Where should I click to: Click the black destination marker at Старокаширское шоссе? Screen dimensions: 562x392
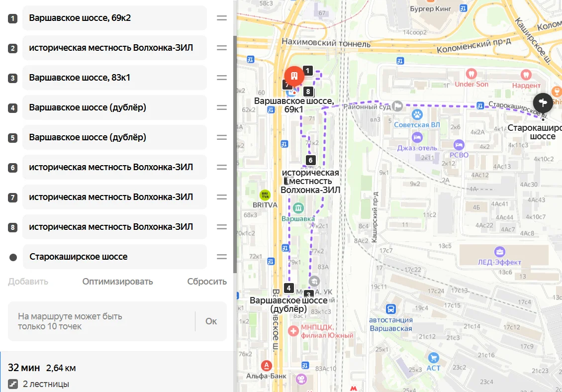(543, 102)
